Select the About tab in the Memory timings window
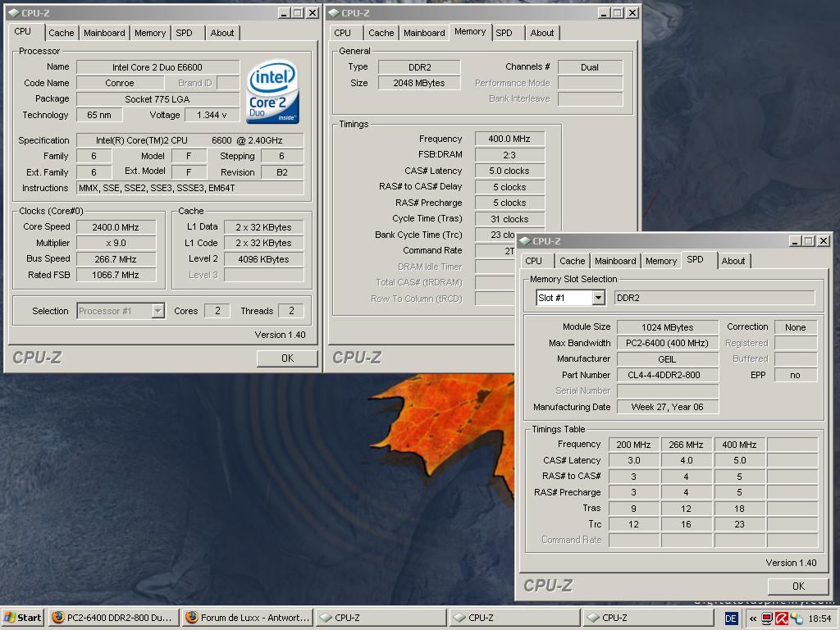This screenshot has height=630, width=840. (542, 33)
